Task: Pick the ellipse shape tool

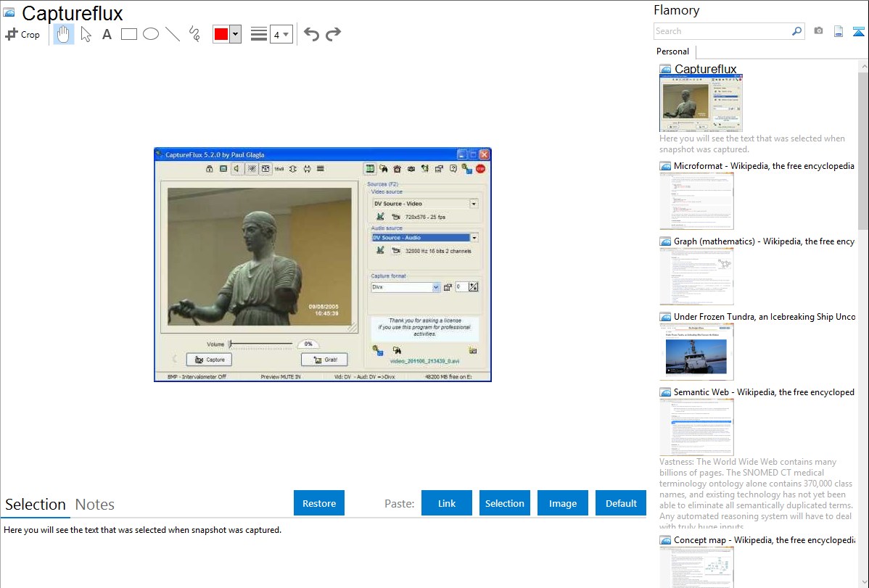Action: pyautogui.click(x=151, y=34)
